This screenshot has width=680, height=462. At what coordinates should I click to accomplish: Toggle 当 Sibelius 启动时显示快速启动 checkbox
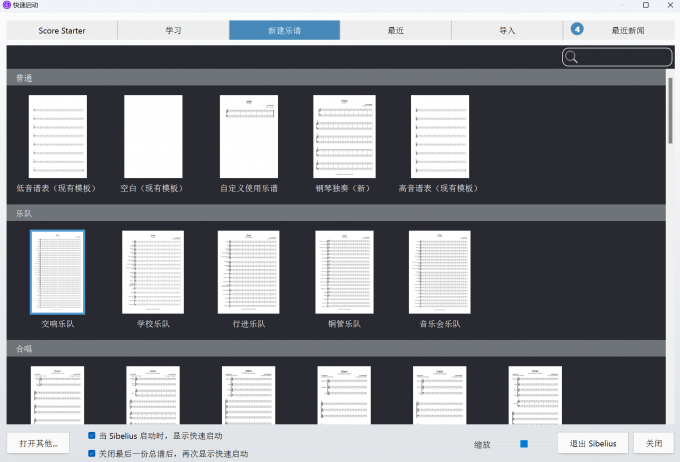pyautogui.click(x=92, y=436)
